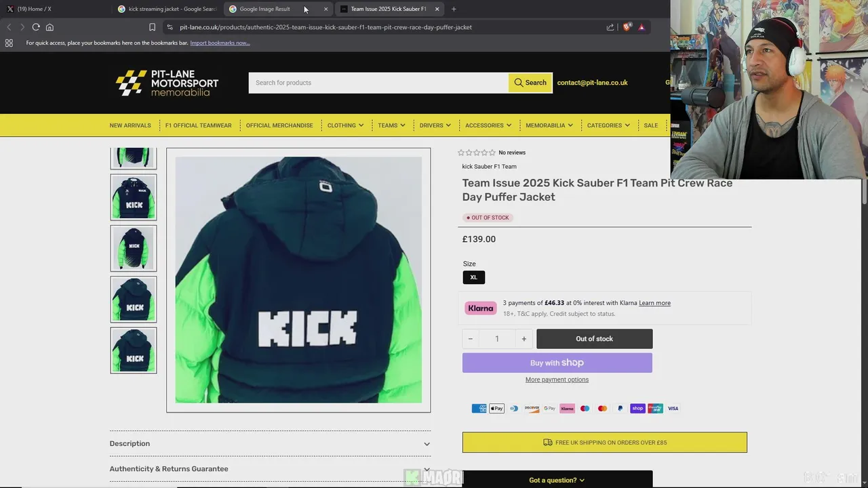
Task: Close the Google Image Result tab
Action: 325,9
